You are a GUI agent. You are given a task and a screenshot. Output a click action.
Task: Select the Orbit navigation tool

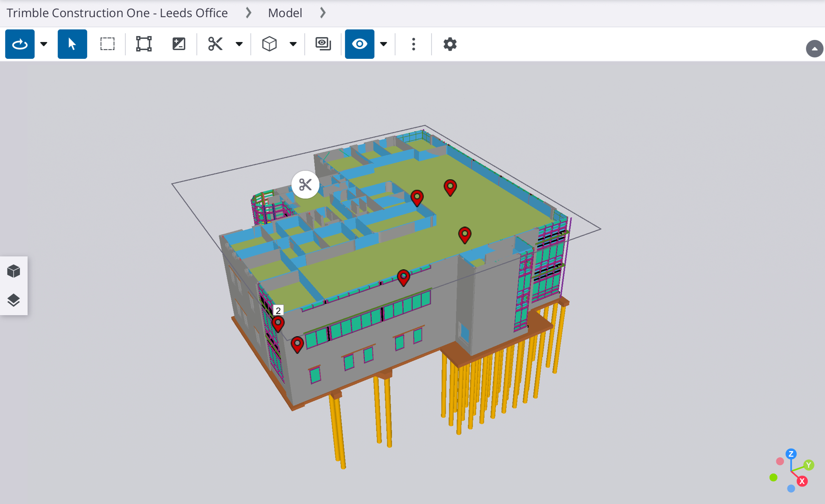(20, 44)
